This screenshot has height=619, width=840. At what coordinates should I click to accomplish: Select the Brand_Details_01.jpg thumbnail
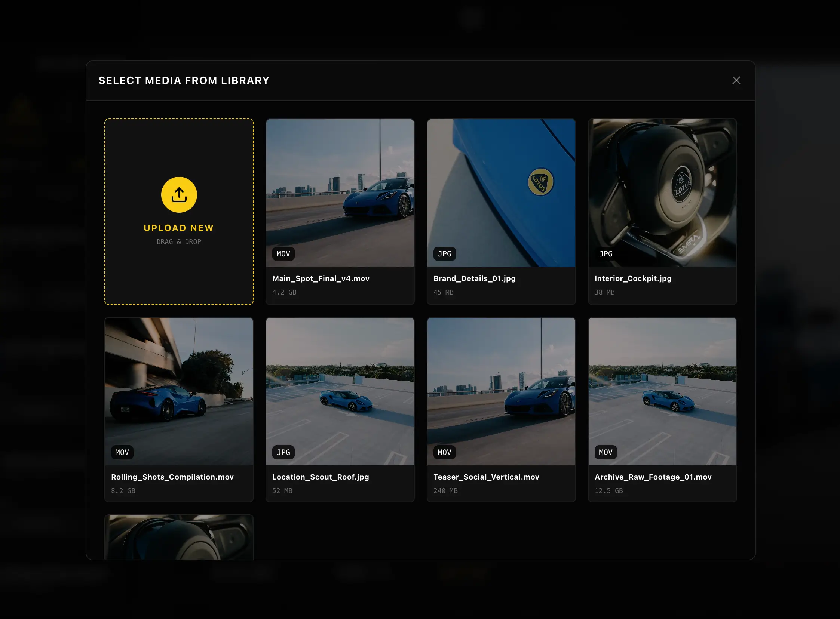click(501, 193)
